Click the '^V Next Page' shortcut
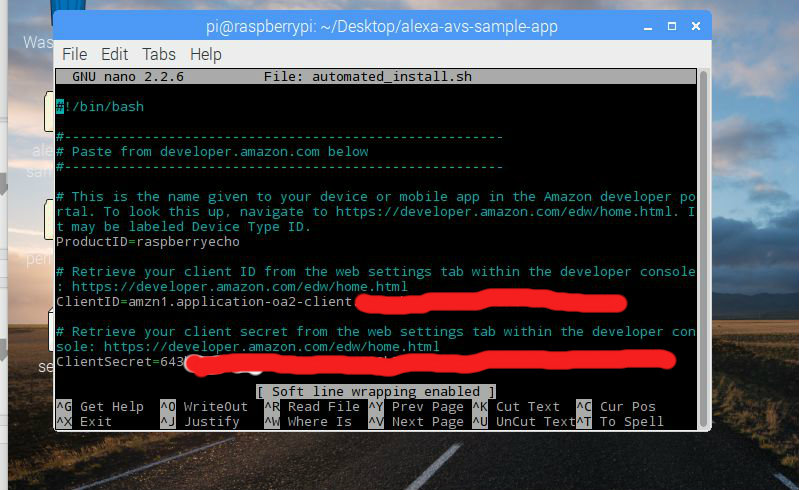The height and width of the screenshot is (490, 799). [416, 422]
